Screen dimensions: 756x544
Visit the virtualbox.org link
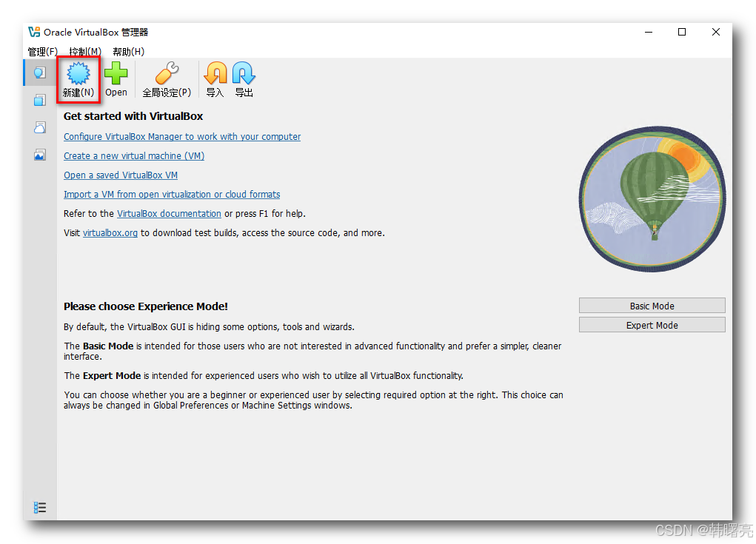point(110,233)
